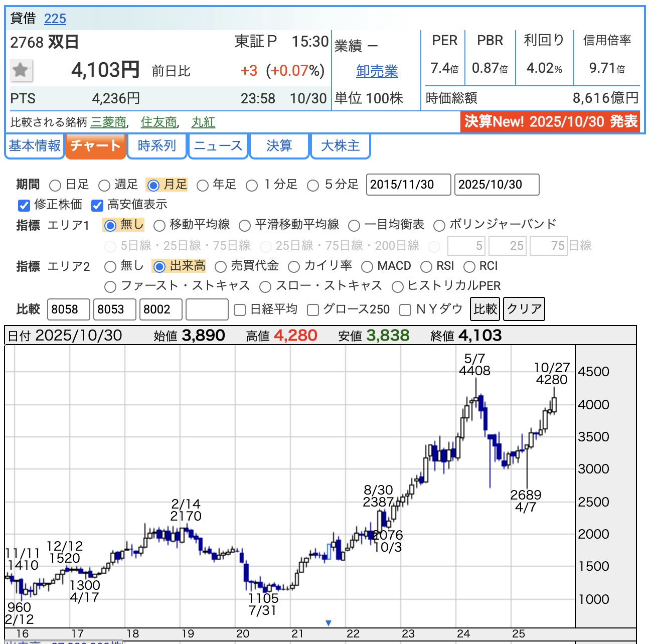Select the 週足 weekly period radio
The height and width of the screenshot is (644, 651).
click(x=104, y=186)
